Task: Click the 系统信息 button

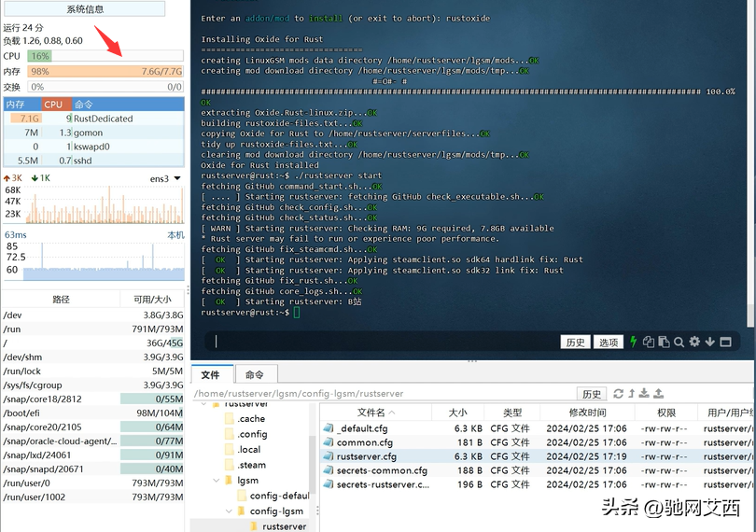Action: pos(85,9)
